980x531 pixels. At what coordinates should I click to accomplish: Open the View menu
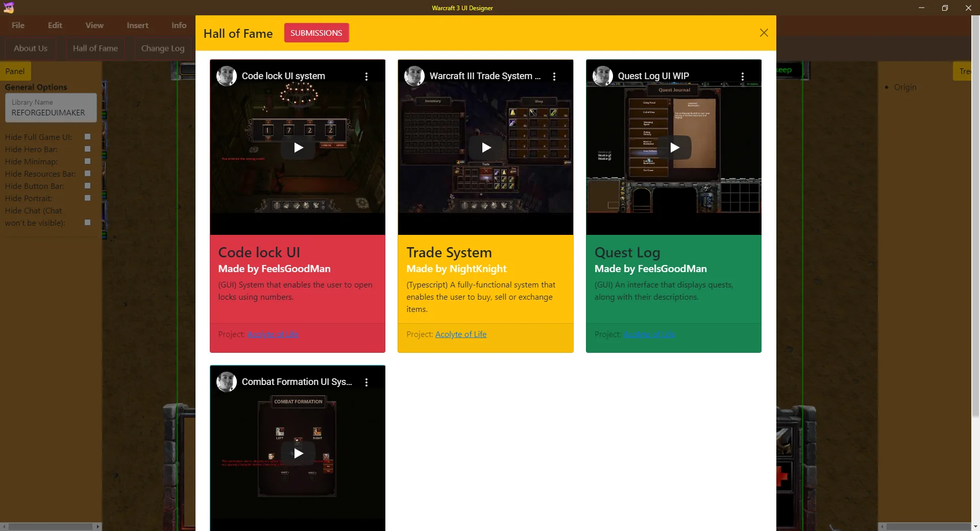click(94, 26)
